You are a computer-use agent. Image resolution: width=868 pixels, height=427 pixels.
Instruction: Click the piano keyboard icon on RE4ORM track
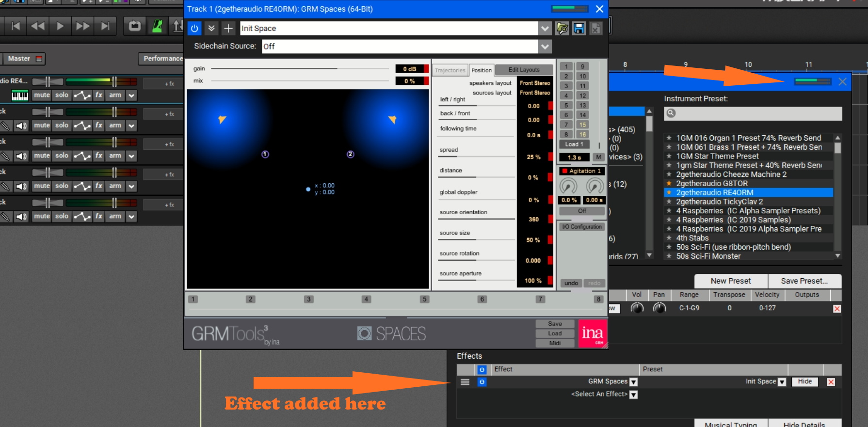19,95
